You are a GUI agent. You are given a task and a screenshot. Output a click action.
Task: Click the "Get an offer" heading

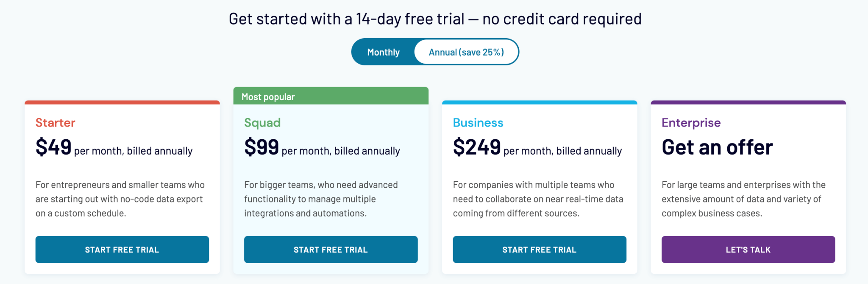pos(717,147)
